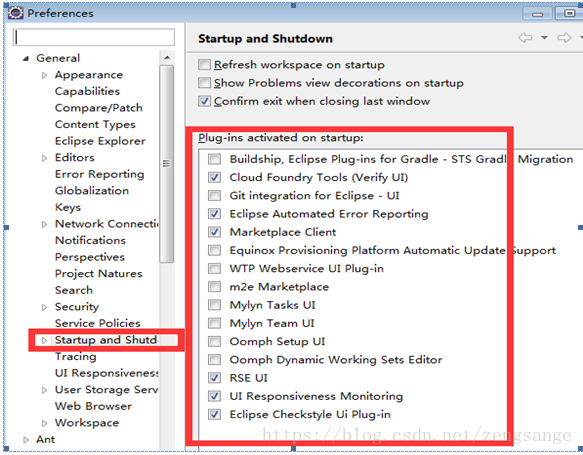The width and height of the screenshot is (583, 455).
Task: Select UI Responsiveness Monitoring tree entry
Action: [x=106, y=373]
